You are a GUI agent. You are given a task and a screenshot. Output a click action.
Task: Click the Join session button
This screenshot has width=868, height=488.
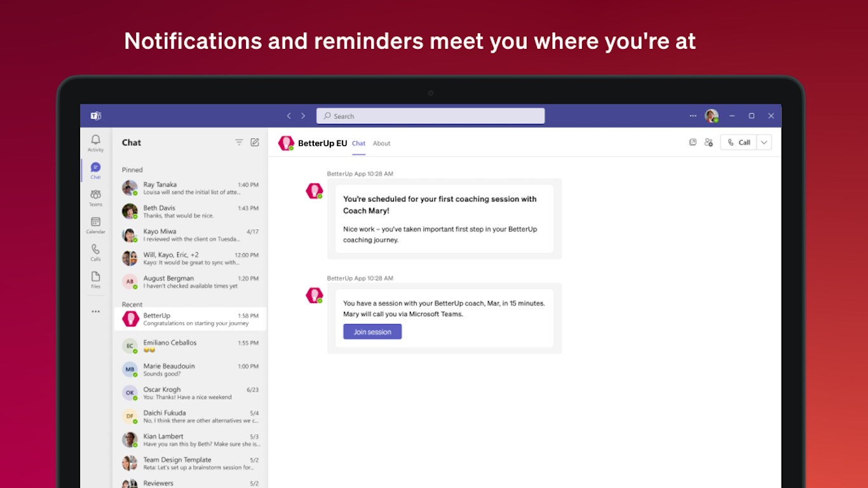pyautogui.click(x=372, y=332)
